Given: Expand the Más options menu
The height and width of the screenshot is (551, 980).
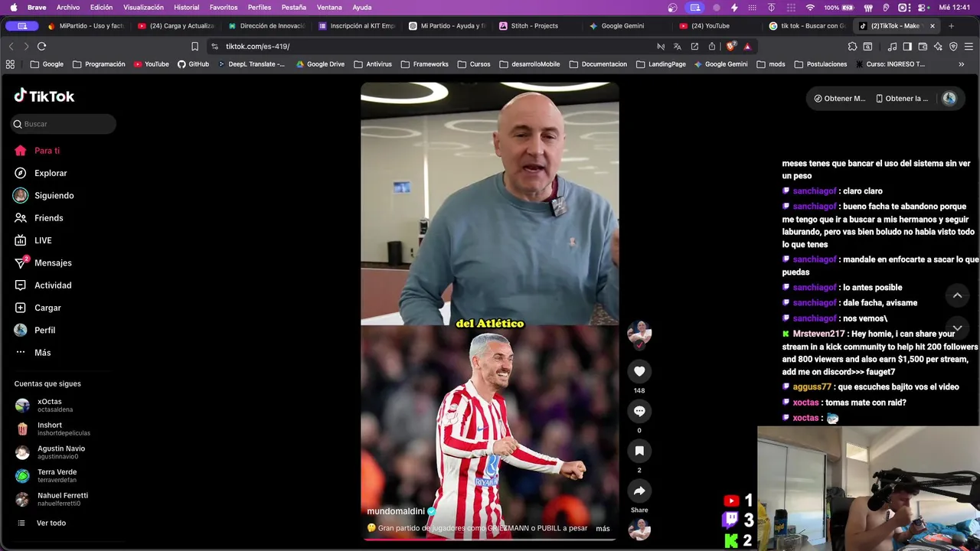Looking at the screenshot, I should click(x=42, y=353).
